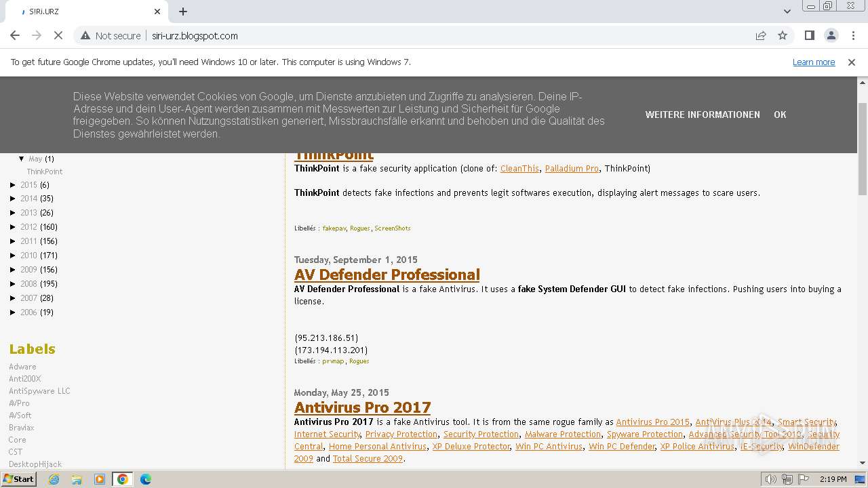
Task: Open the CleanThis link
Action: point(520,169)
